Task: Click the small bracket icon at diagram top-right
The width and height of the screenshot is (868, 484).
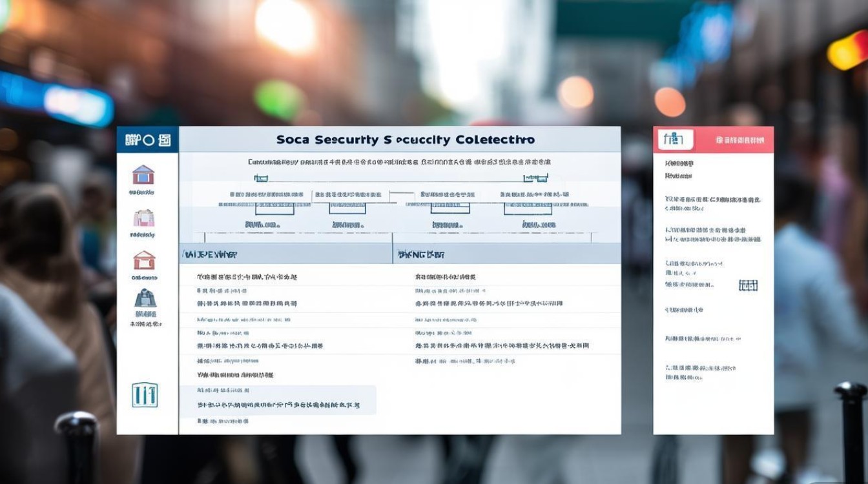Action: coord(535,178)
